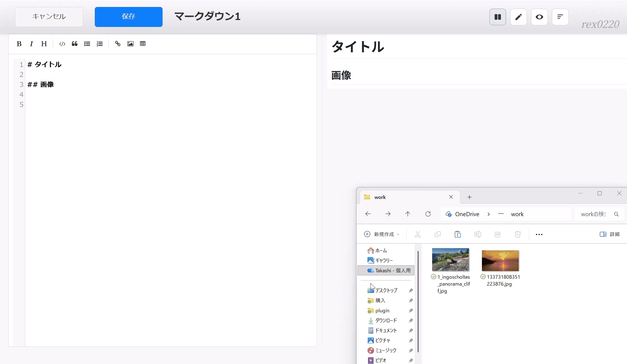Open the See more ellipsis menu
The width and height of the screenshot is (627, 364).
[539, 234]
